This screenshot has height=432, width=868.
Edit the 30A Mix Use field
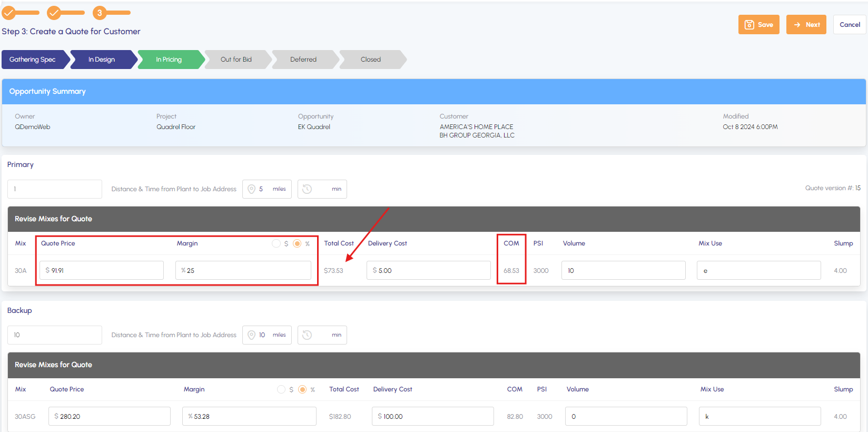pyautogui.click(x=759, y=270)
